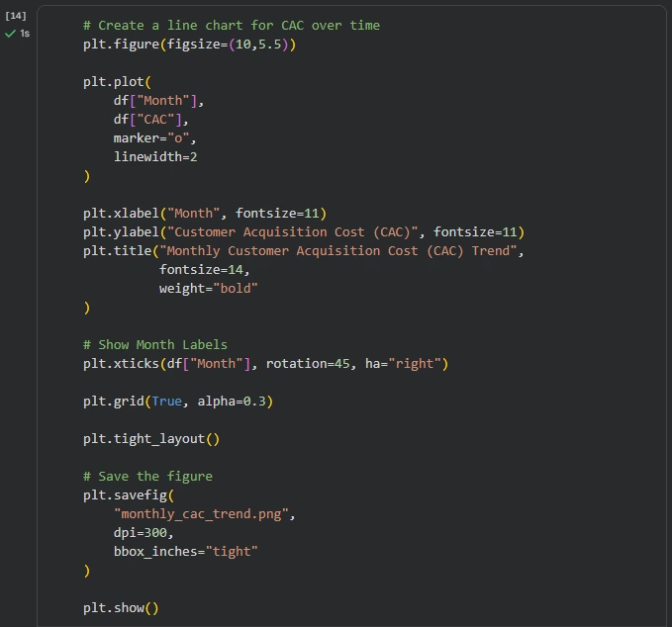The width and height of the screenshot is (672, 627).
Task: Click the "monthly_cac_trend.png" filename string
Action: pyautogui.click(x=202, y=514)
